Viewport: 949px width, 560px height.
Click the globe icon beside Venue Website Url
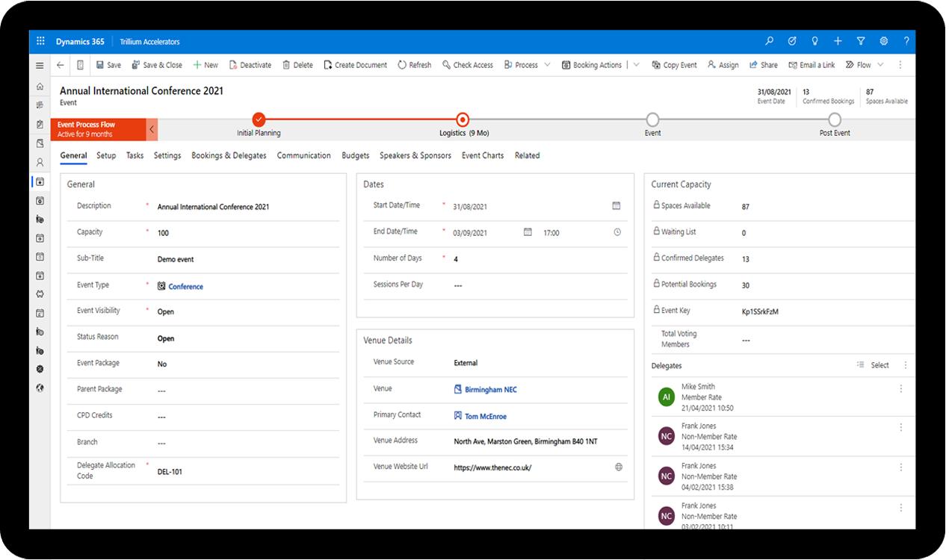point(619,467)
